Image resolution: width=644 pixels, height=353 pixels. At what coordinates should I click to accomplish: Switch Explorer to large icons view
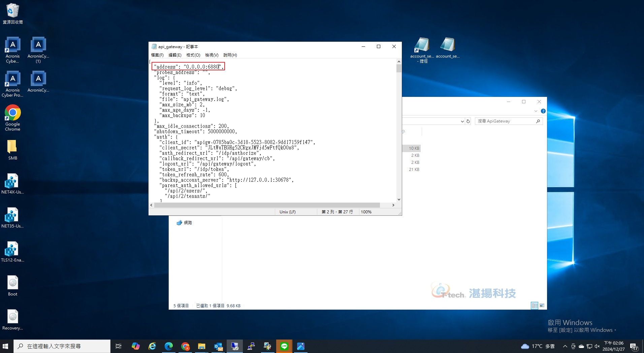[x=542, y=306]
